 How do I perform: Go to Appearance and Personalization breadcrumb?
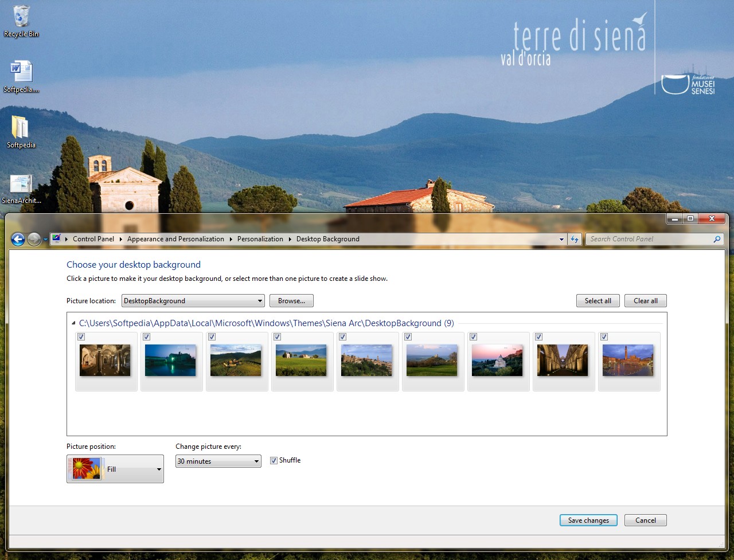[175, 239]
